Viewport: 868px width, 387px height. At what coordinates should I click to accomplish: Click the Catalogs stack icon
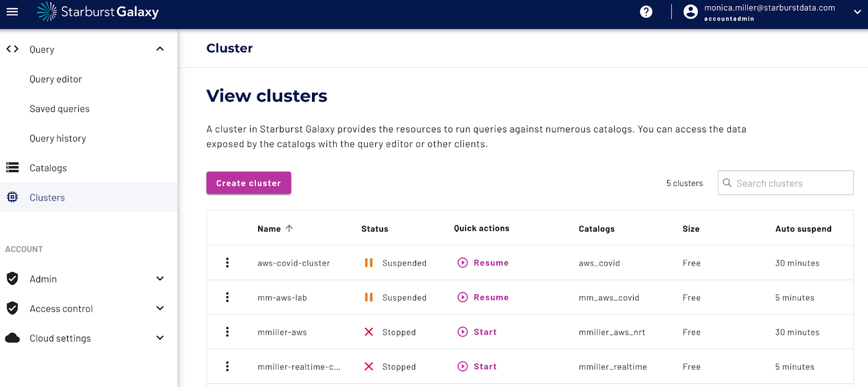(12, 167)
